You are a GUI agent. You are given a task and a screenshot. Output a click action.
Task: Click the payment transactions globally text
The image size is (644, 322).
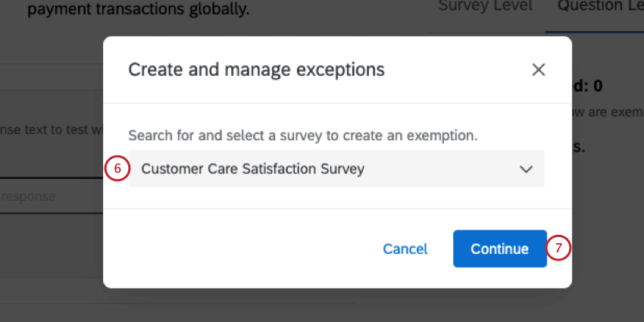(139, 11)
